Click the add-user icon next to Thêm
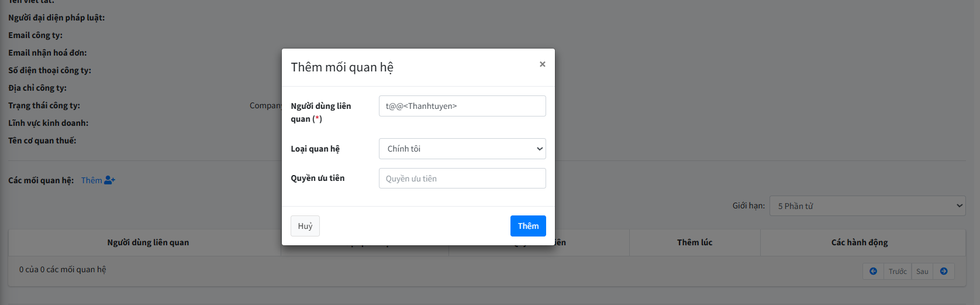Image resolution: width=980 pixels, height=305 pixels. (x=110, y=180)
